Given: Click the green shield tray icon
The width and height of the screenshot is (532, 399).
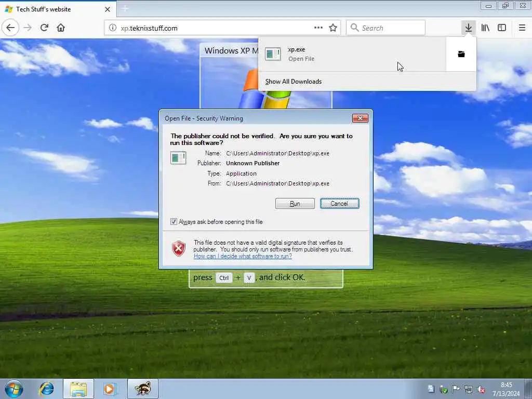Looking at the screenshot, I should (x=444, y=389).
